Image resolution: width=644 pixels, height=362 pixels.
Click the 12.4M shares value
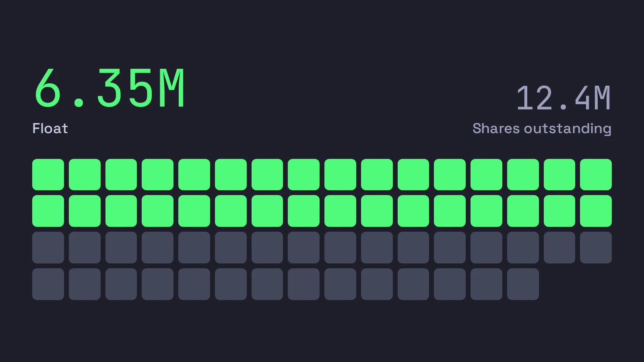(563, 98)
